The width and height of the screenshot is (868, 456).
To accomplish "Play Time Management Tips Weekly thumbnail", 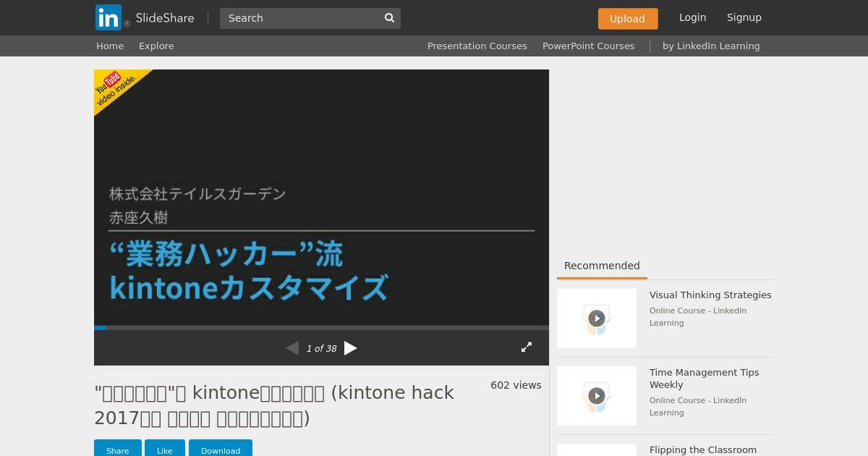I will [x=597, y=396].
